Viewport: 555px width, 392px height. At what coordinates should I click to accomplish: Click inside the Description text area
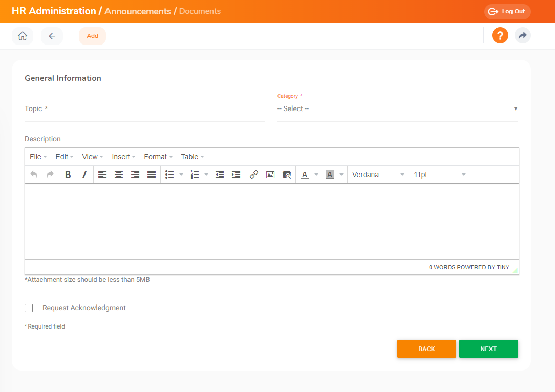click(x=272, y=222)
